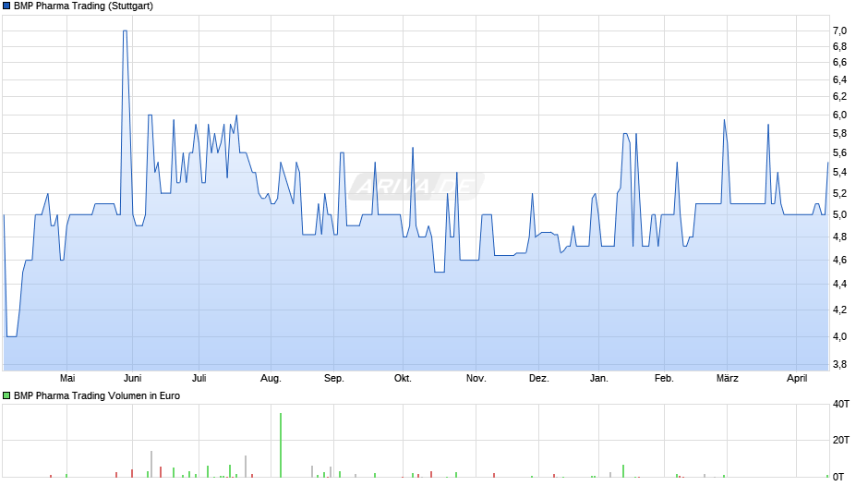Click the 'März' month label
The height and width of the screenshot is (486, 868).
[x=728, y=378]
